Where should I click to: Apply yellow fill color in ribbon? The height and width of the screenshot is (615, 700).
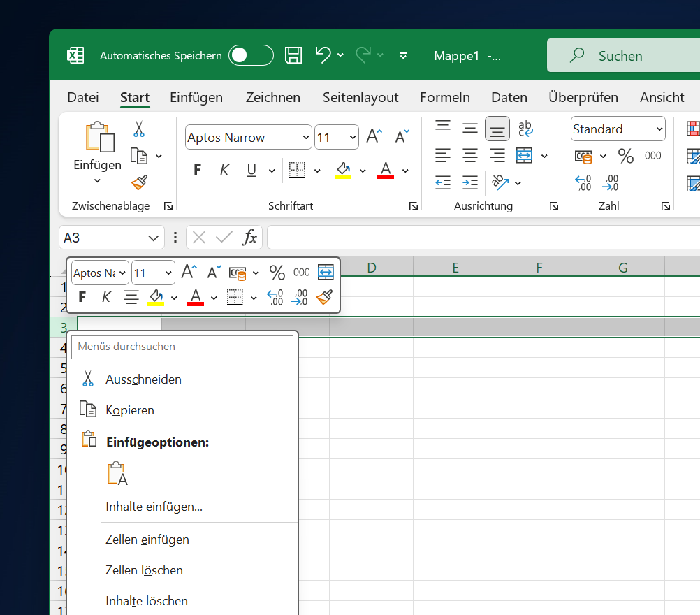[343, 170]
